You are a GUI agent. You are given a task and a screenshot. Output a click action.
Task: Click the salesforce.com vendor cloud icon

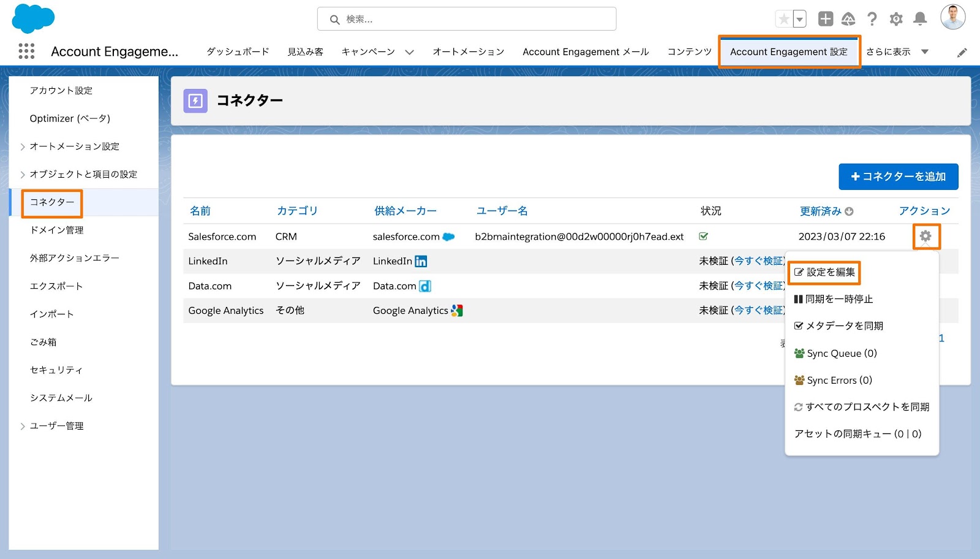pyautogui.click(x=449, y=237)
